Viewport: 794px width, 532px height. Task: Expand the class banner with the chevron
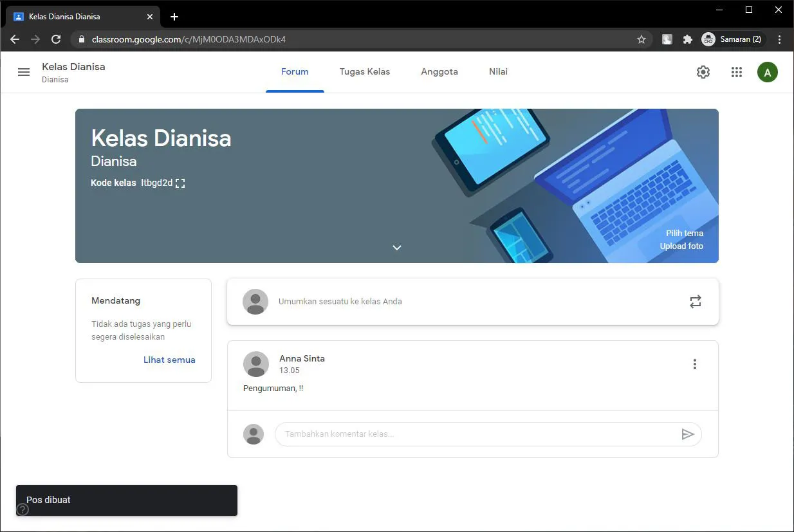pyautogui.click(x=396, y=247)
